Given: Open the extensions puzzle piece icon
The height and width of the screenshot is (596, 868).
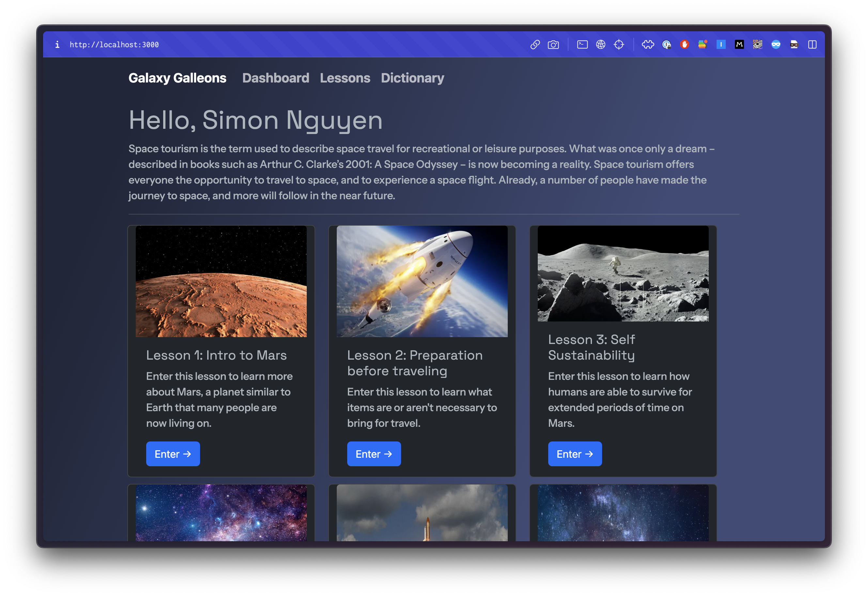Looking at the screenshot, I should (648, 45).
